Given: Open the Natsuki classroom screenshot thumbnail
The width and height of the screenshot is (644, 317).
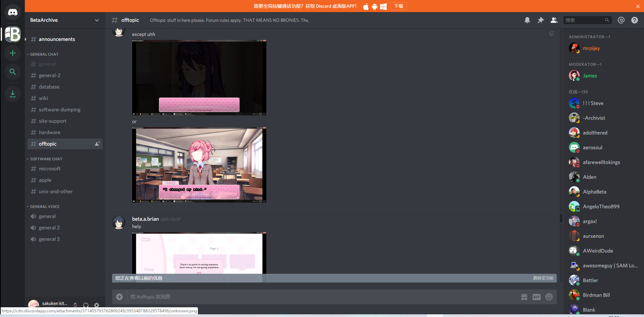Looking at the screenshot, I should coord(199,165).
